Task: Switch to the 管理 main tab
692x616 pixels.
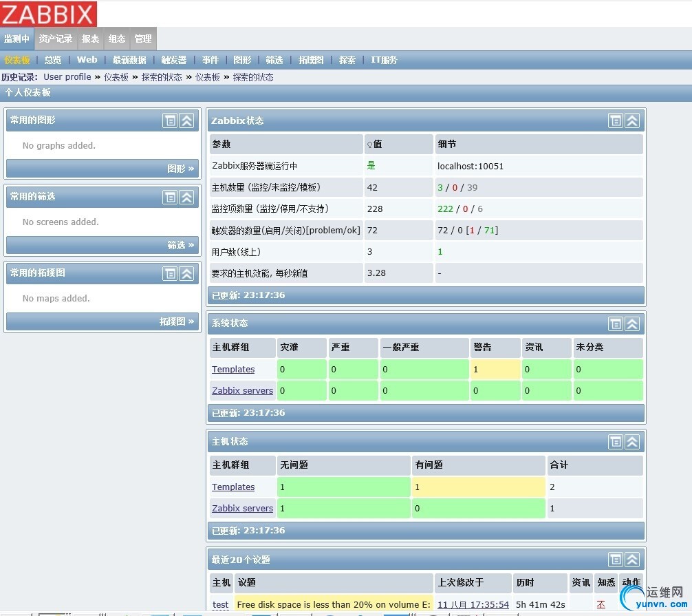Action: point(144,39)
